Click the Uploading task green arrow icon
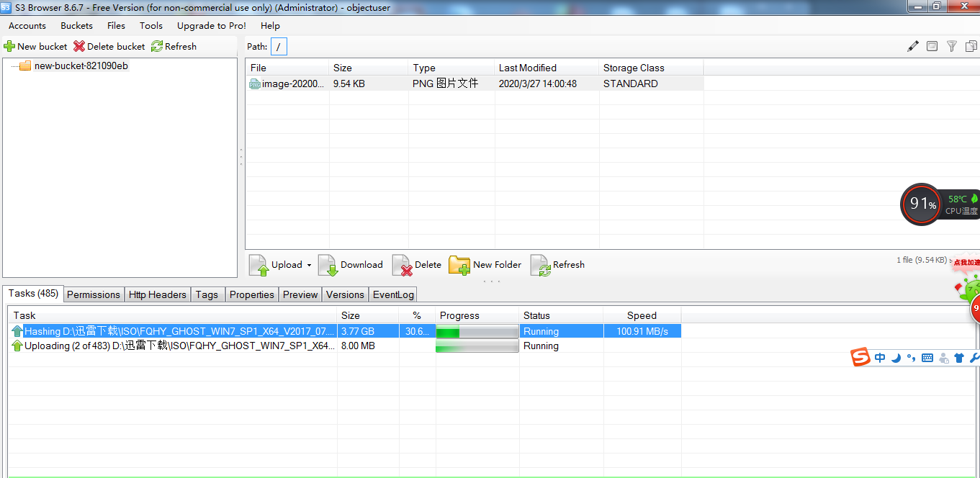 [x=17, y=346]
